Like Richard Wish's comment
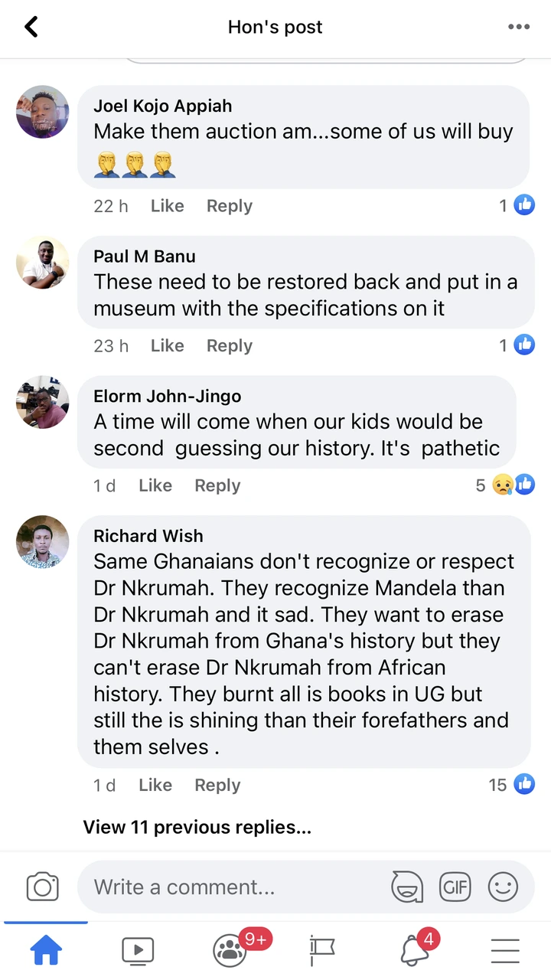 [x=155, y=785]
